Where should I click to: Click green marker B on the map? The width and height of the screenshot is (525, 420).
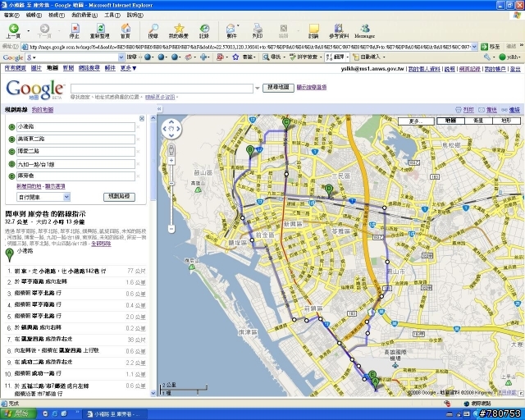click(250, 151)
